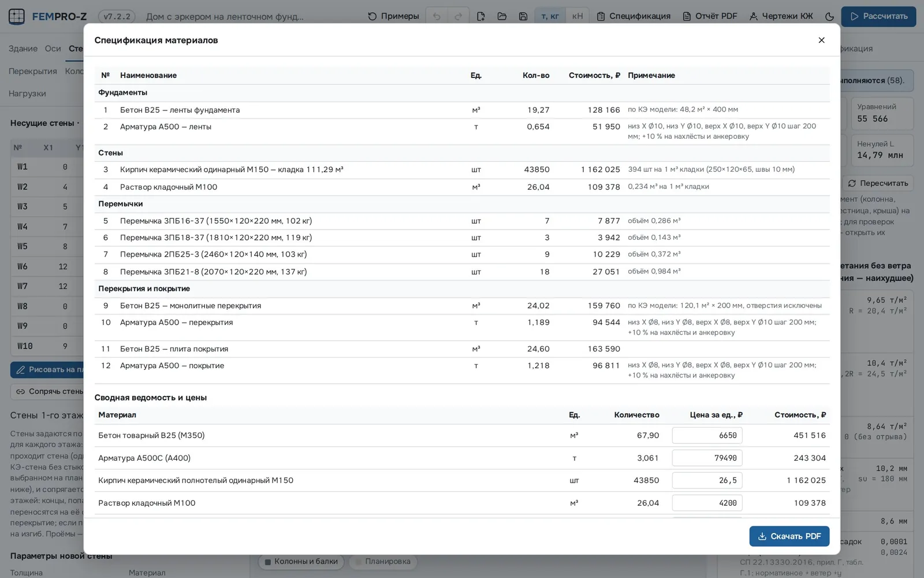Toggle dark mode moon icon
Screen dimensions: 924x578
(x=829, y=16)
